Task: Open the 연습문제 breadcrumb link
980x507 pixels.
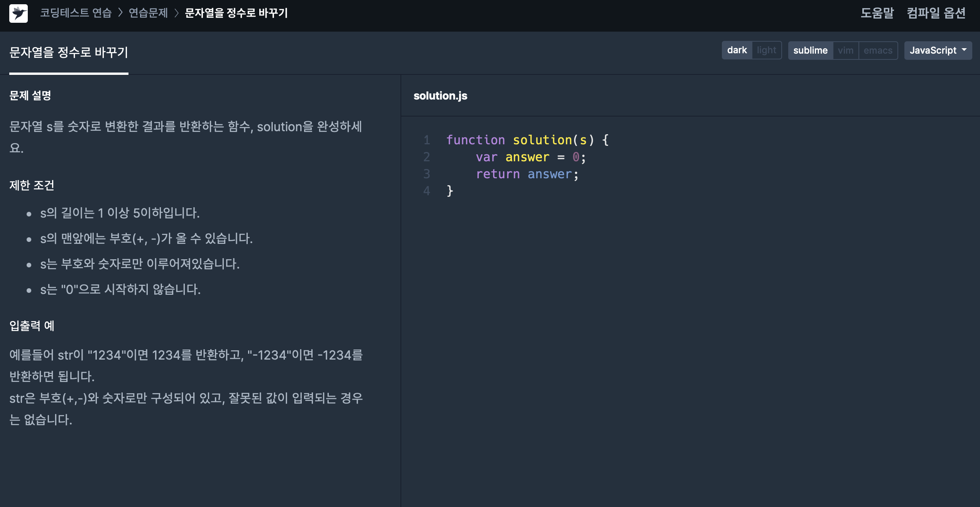Action: [x=148, y=13]
